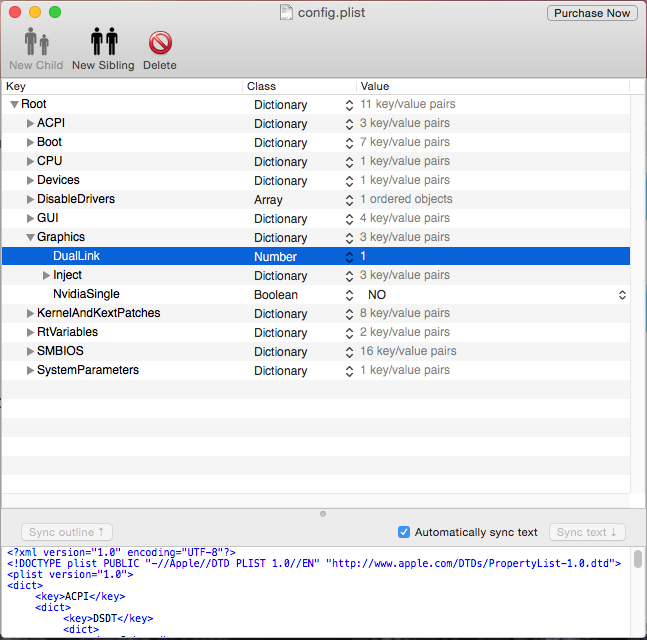Click the Value column header
Image resolution: width=647 pixels, height=640 pixels.
point(490,87)
